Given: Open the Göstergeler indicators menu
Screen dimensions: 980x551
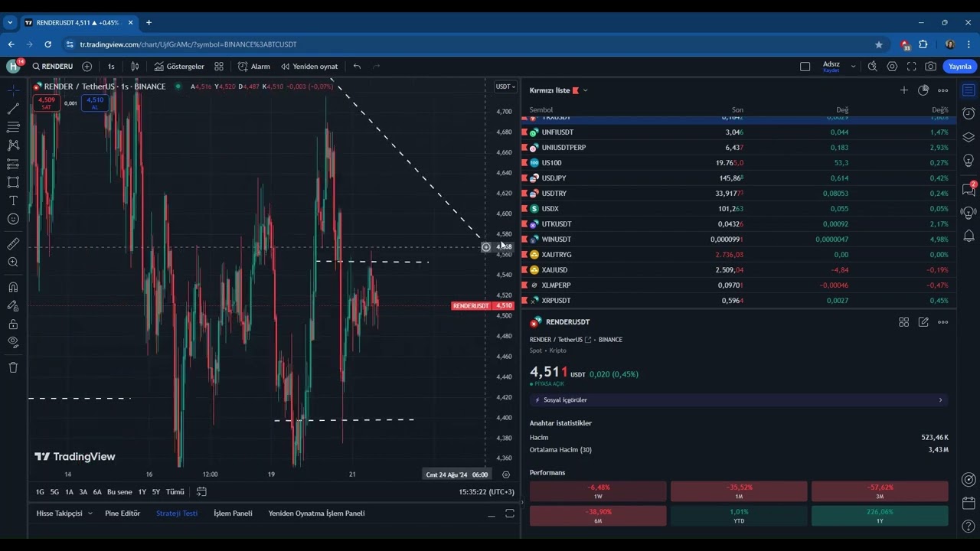Looking at the screenshot, I should [x=179, y=67].
